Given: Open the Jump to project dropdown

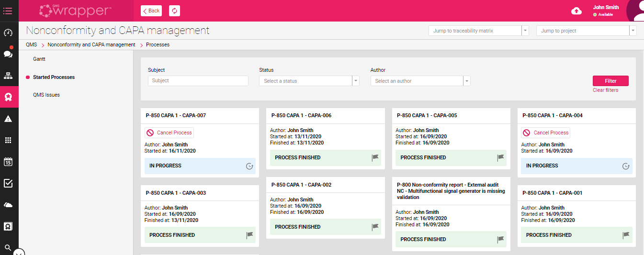Looking at the screenshot, I should click(586, 31).
